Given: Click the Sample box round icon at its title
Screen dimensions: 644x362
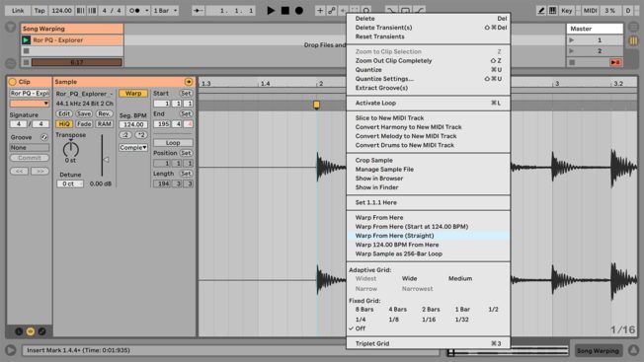Looking at the screenshot, I should click(189, 82).
